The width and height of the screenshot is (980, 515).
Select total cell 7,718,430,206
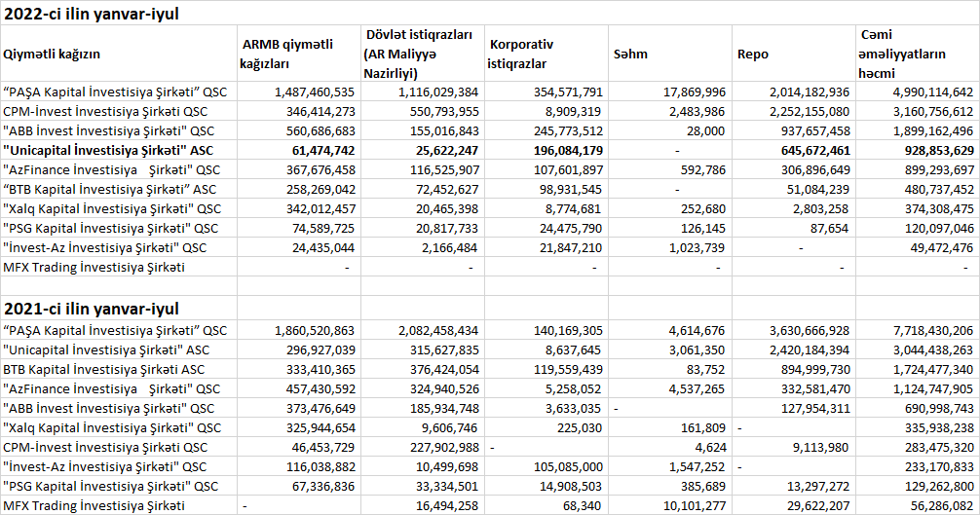918,330
